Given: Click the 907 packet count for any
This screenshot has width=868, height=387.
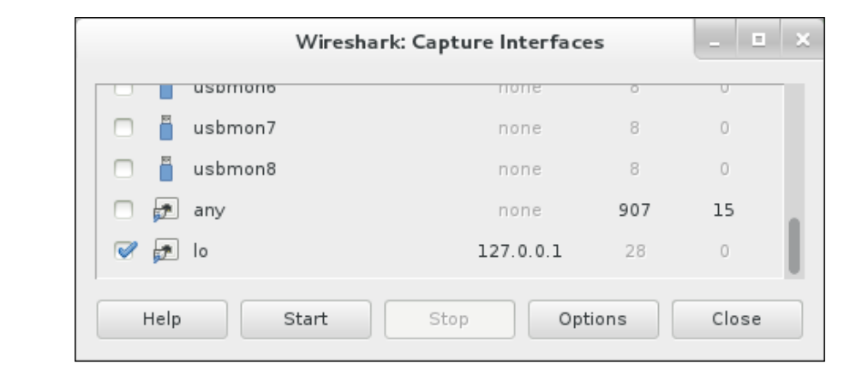Looking at the screenshot, I should click(634, 210).
